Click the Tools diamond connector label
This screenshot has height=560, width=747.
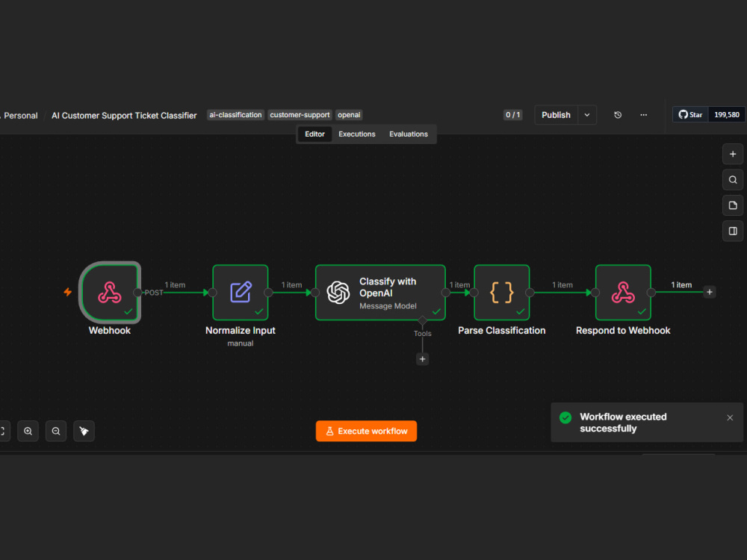click(x=423, y=333)
